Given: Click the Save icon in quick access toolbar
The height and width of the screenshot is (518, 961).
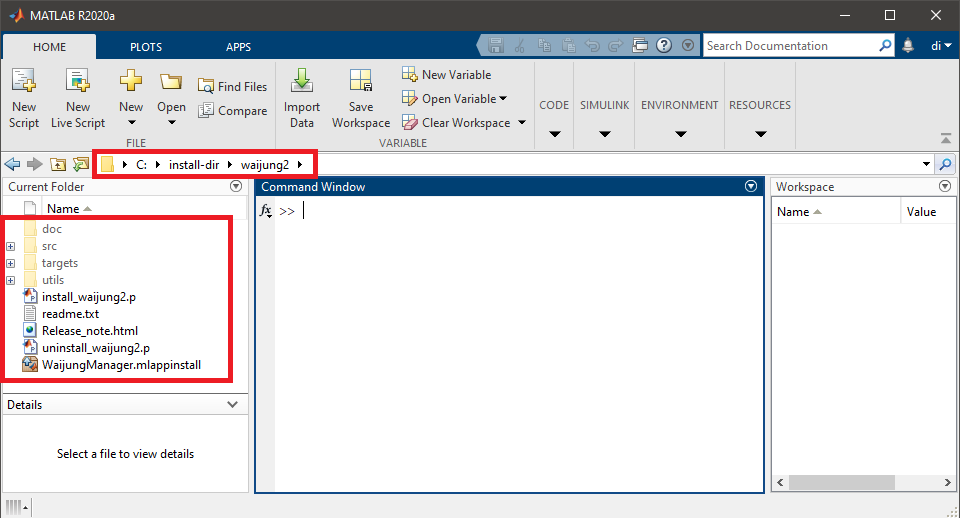Looking at the screenshot, I should point(496,45).
